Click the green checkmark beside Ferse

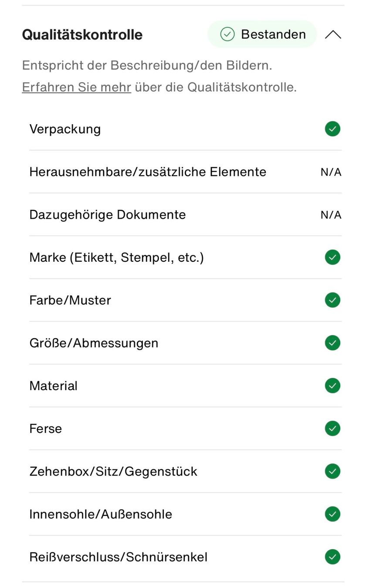coord(332,429)
